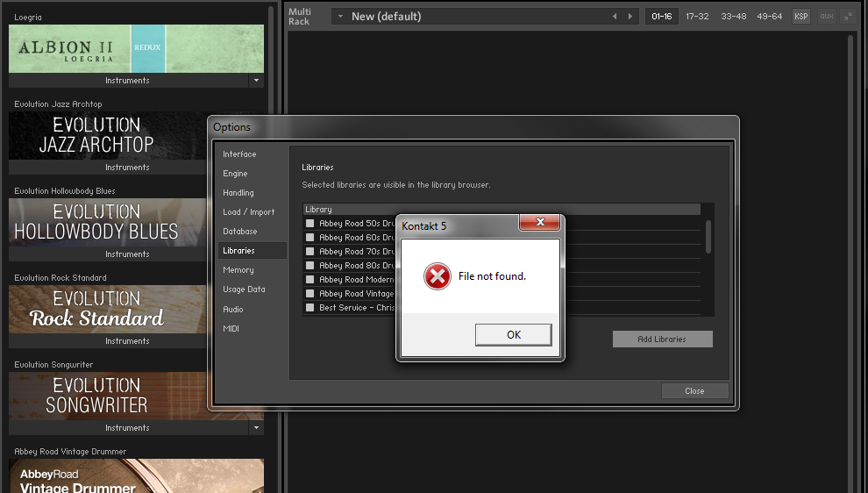This screenshot has height=493, width=868.
Task: Select rack page 01-16
Action: point(661,17)
